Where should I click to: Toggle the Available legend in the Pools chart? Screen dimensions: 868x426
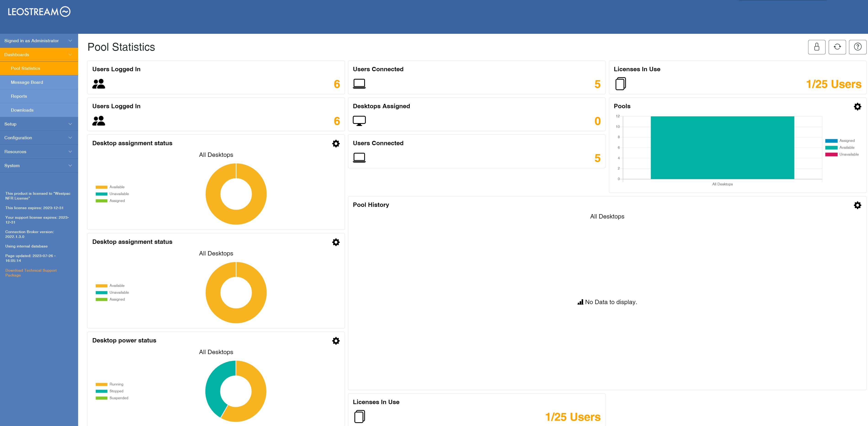[x=839, y=147]
